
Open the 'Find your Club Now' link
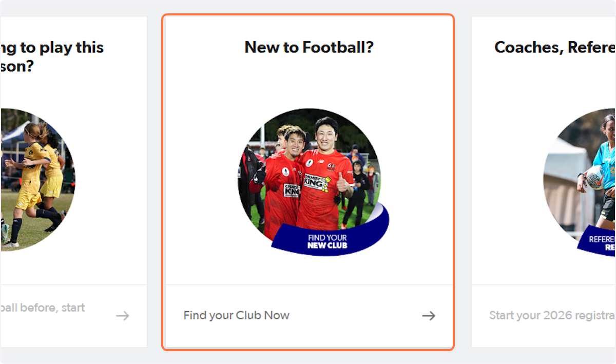coord(236,315)
